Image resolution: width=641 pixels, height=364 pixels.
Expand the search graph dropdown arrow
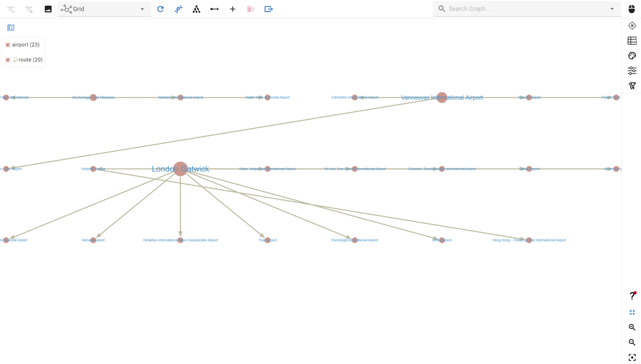click(612, 9)
